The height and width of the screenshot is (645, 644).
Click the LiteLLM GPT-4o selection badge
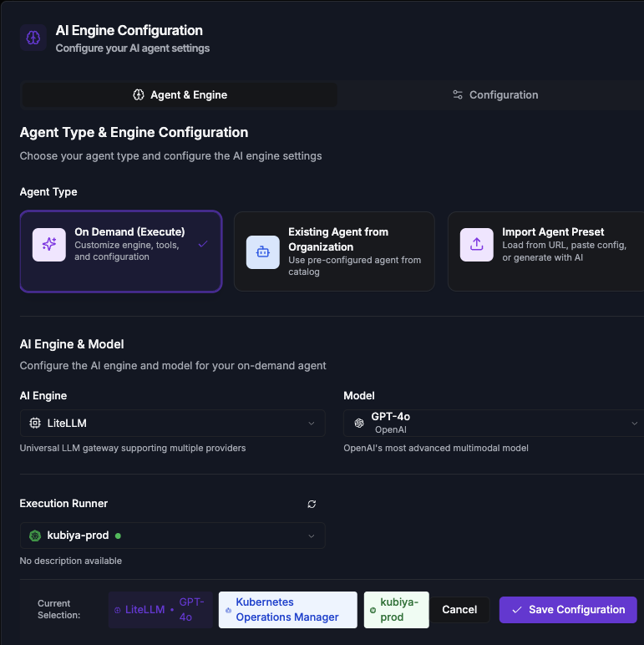160,610
